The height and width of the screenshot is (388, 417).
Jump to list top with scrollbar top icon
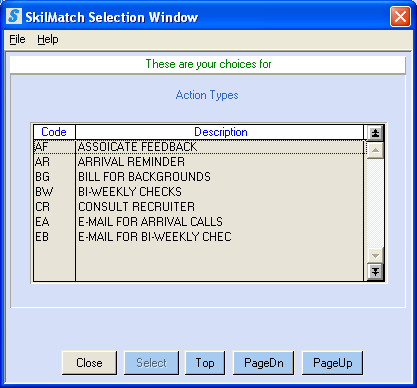click(375, 133)
